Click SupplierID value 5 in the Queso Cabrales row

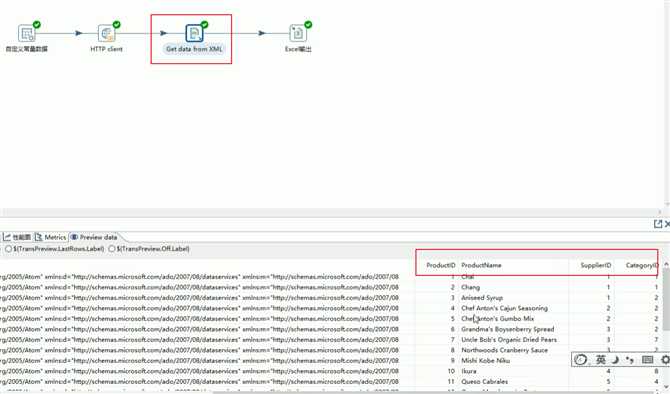(x=608, y=382)
